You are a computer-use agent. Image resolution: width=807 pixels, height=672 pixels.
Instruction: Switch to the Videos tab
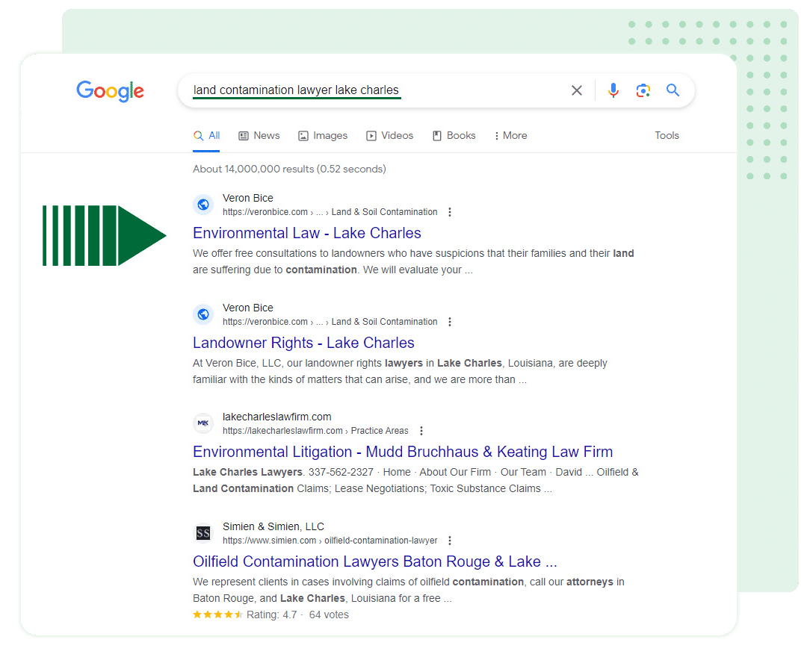pyautogui.click(x=389, y=136)
